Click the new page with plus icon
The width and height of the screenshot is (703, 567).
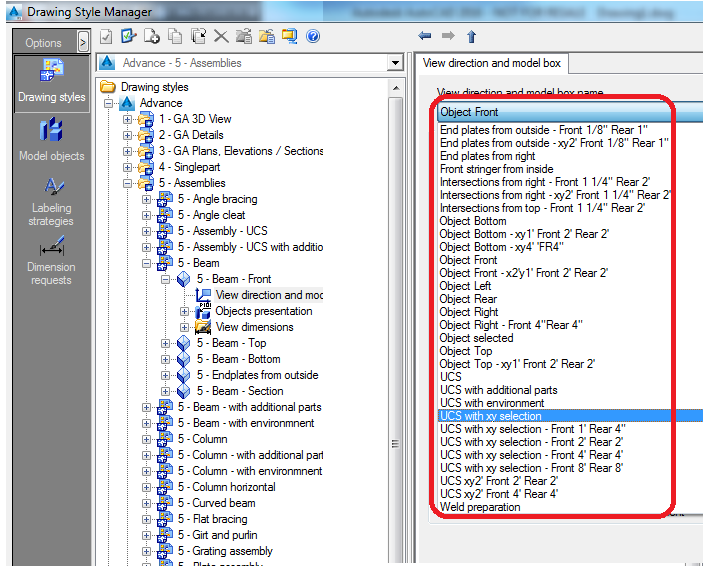(x=152, y=36)
